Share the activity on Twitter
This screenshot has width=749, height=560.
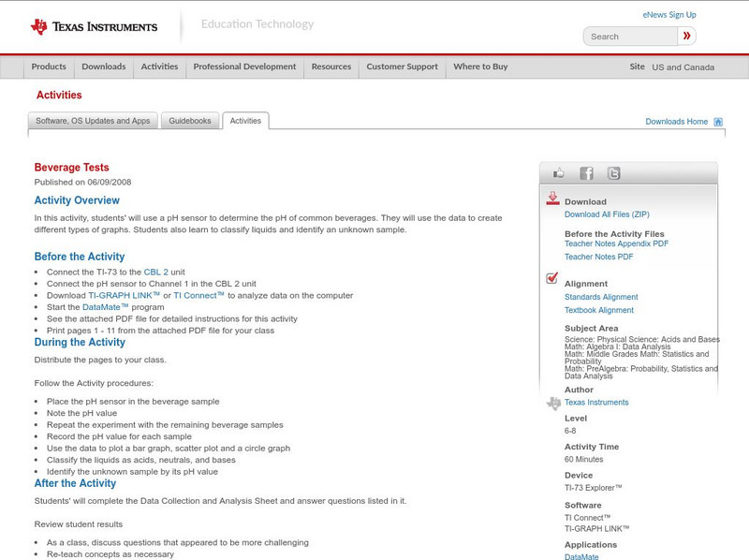point(613,173)
